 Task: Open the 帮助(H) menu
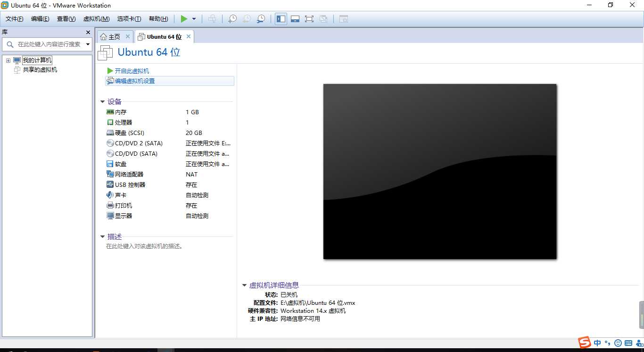[158, 19]
